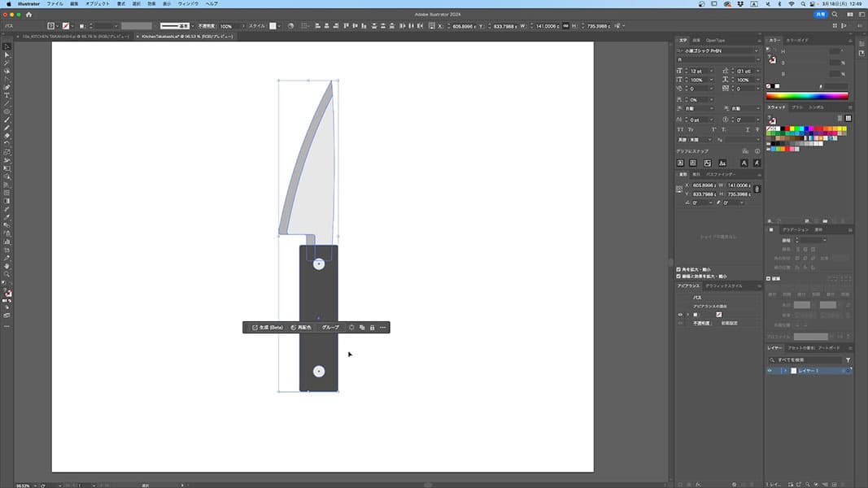The image size is (868, 488).
Task: Toggle the 線幅と効果を拡大・縮小 checkbox
Action: point(679,277)
